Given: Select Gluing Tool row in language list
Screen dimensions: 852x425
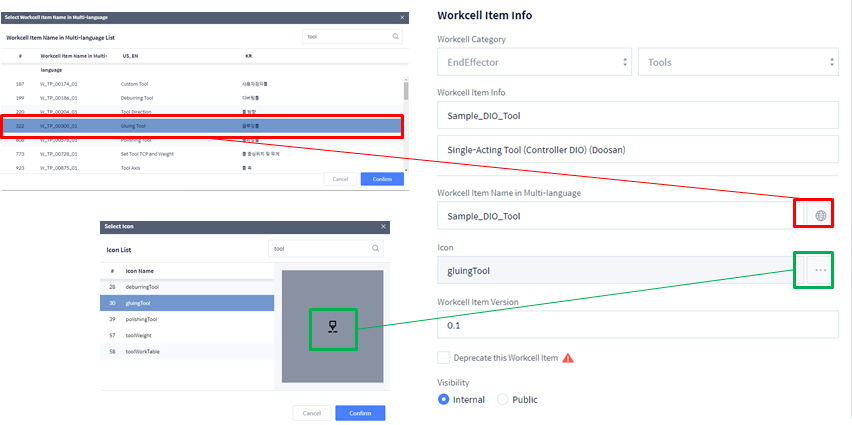Looking at the screenshot, I should pyautogui.click(x=202, y=126).
